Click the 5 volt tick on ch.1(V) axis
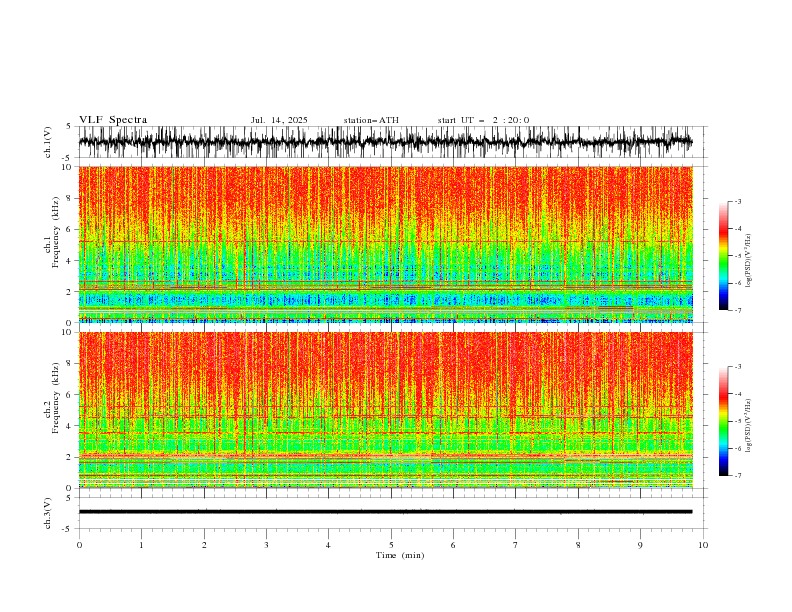The image size is (792, 612). click(68, 127)
